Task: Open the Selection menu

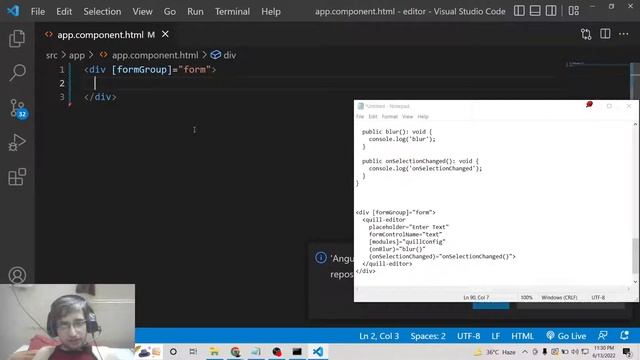Action: [x=102, y=11]
